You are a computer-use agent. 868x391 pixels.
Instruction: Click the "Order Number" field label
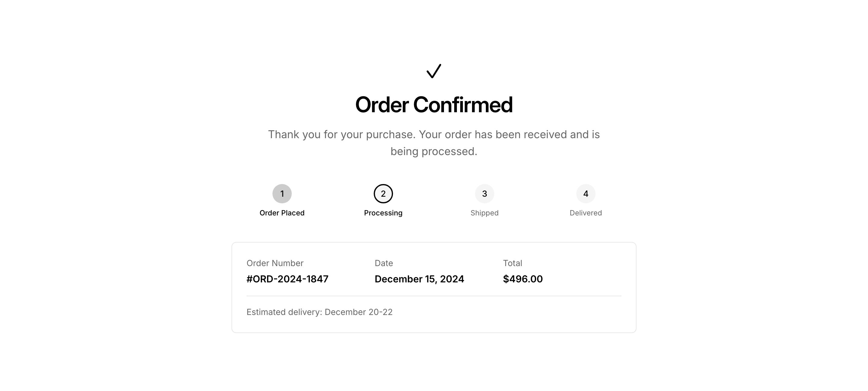(x=275, y=263)
